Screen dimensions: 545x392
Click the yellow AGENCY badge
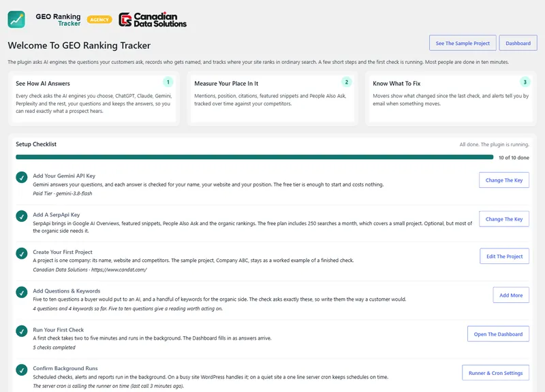99,20
